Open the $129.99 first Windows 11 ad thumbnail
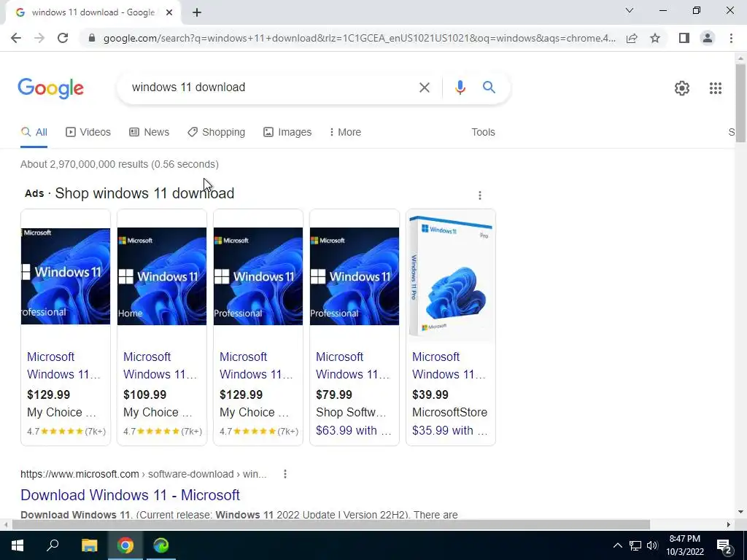 tap(66, 276)
